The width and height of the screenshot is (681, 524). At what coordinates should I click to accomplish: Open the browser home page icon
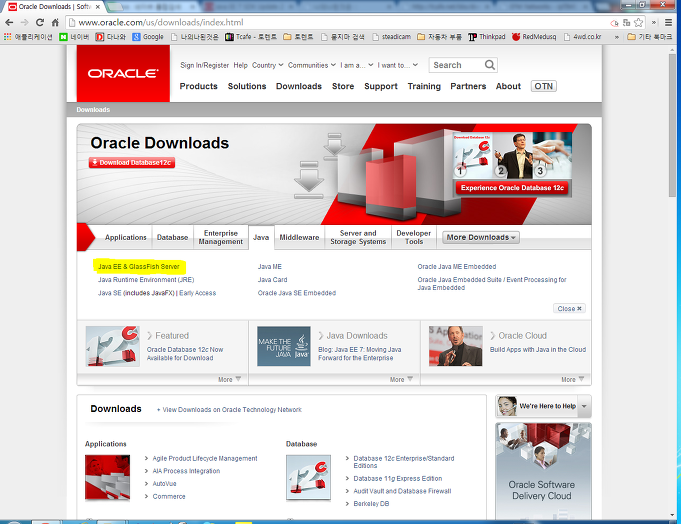[x=55, y=23]
